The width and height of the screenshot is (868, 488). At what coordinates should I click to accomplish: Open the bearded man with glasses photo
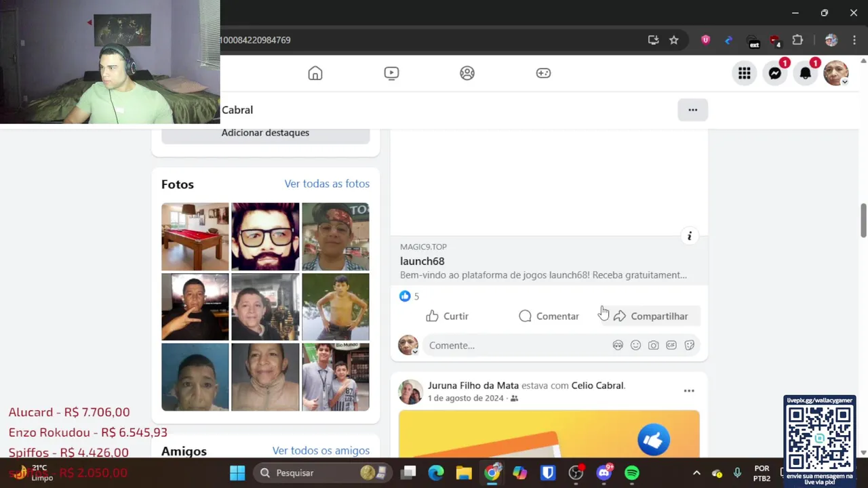coord(265,237)
